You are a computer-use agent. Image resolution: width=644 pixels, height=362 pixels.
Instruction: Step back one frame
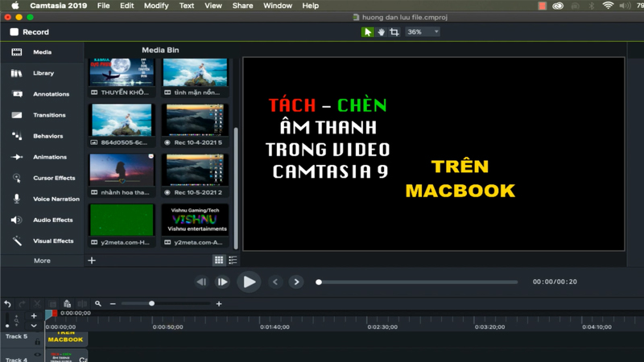coord(201,282)
